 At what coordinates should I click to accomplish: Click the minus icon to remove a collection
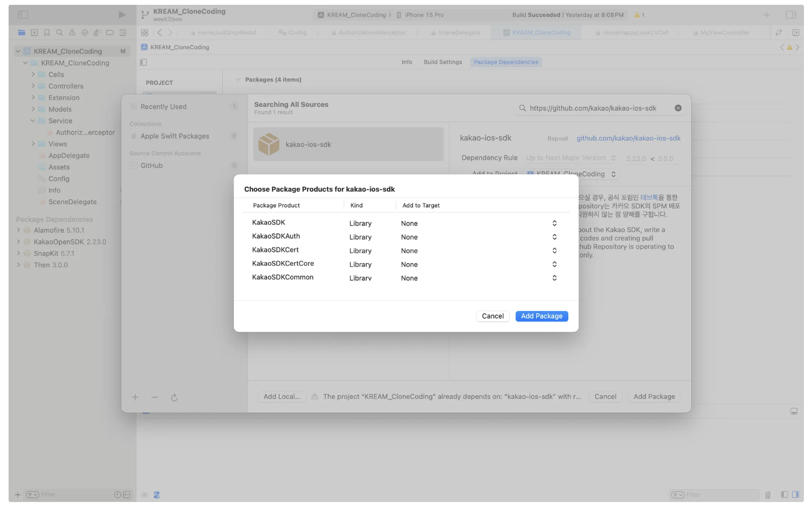[x=155, y=397]
